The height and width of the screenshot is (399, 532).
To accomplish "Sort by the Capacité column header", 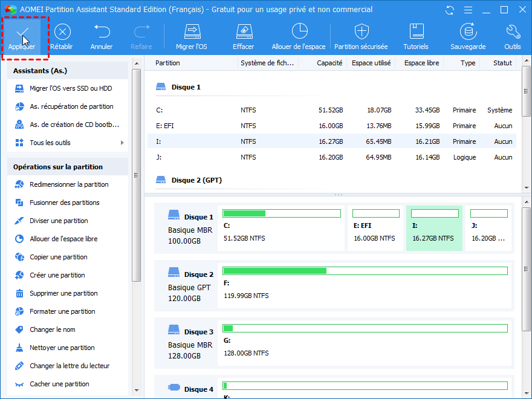I will pos(329,63).
